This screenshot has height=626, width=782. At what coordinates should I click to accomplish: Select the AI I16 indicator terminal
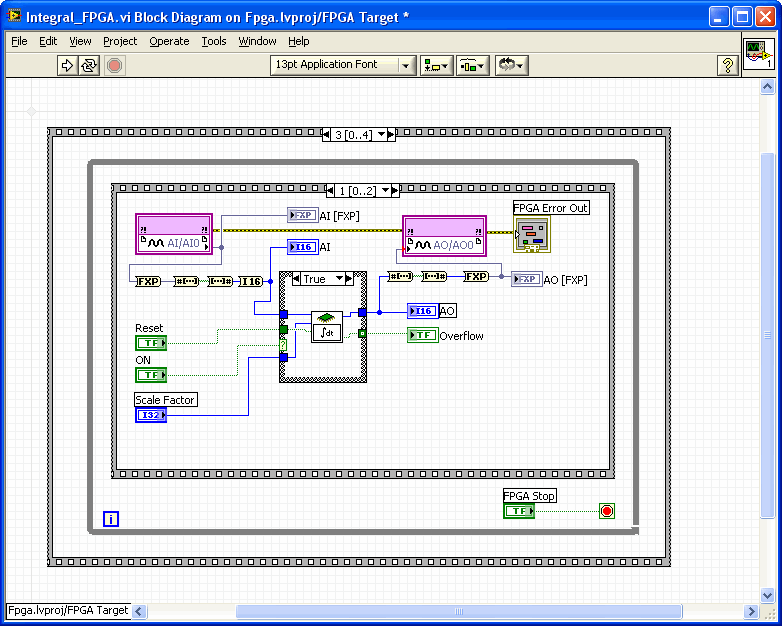303,247
